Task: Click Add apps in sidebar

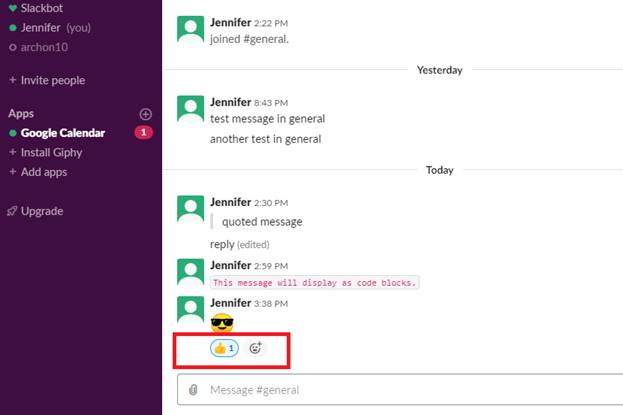Action: (44, 172)
